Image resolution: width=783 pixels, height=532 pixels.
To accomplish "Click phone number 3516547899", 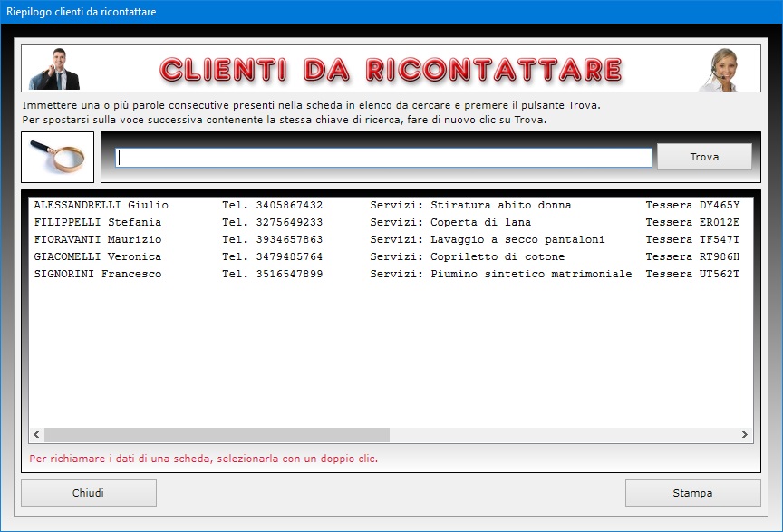I will click(289, 274).
